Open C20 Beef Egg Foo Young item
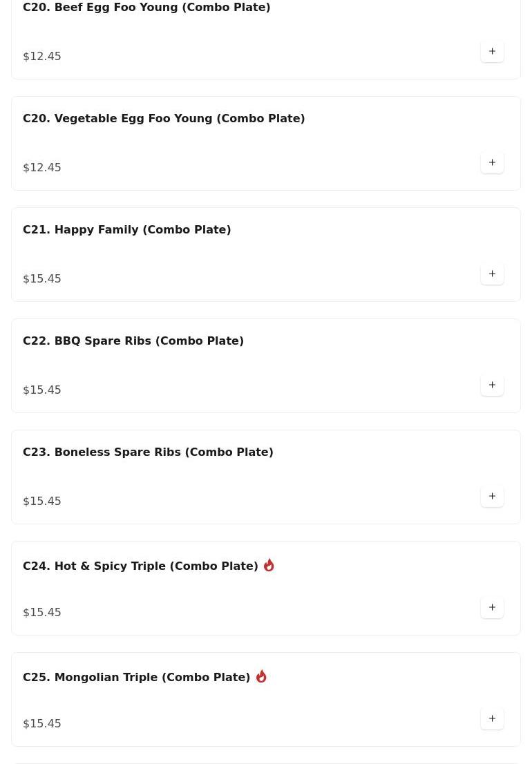Image resolution: width=532 pixels, height=764 pixels. point(146,8)
